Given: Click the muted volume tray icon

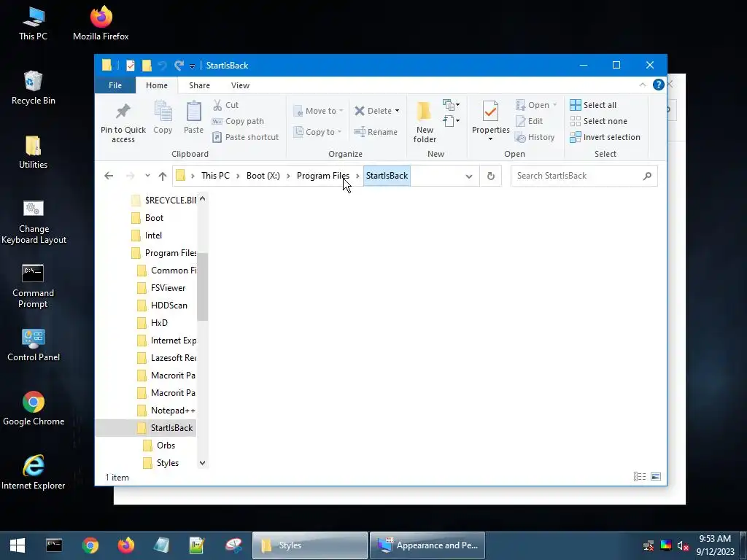Looking at the screenshot, I should (683, 545).
